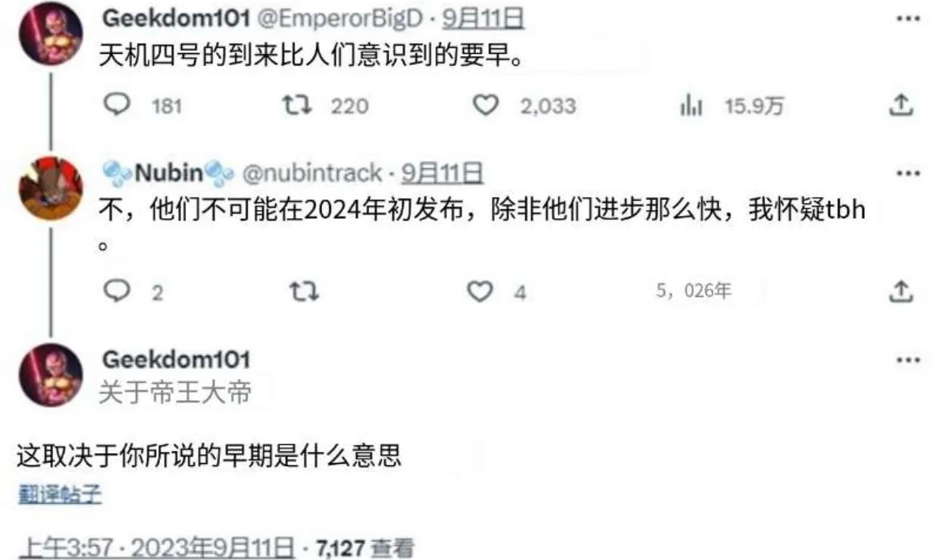Open the 上午3:57 · 2023年9月11日 timestamp link
The width and height of the screenshot is (939, 560).
pos(156,547)
